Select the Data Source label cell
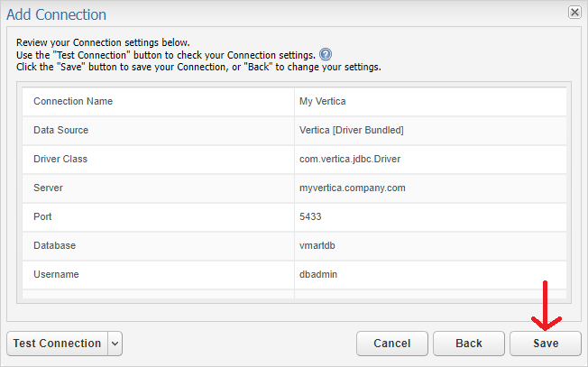The image size is (588, 367). 158,131
